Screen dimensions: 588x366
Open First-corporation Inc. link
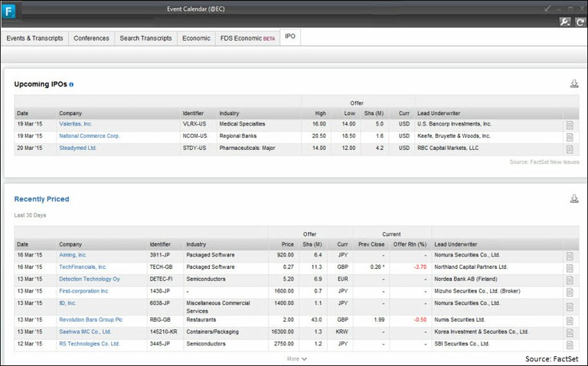tap(84, 291)
